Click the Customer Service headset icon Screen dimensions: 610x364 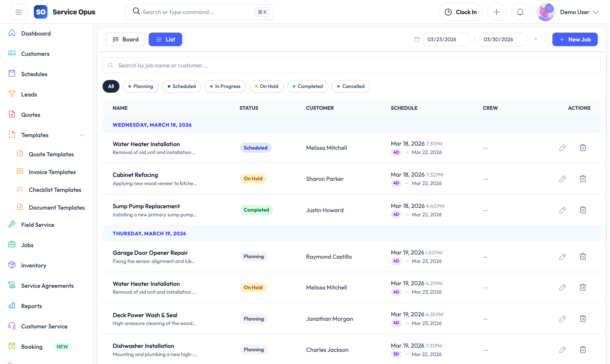[x=12, y=326]
